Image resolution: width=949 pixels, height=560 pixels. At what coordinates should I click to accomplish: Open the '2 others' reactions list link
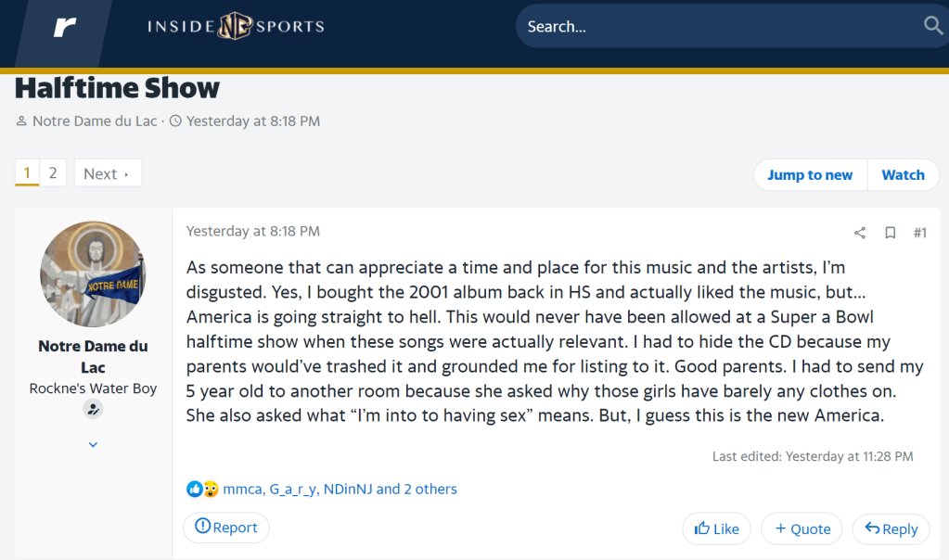[430, 489]
